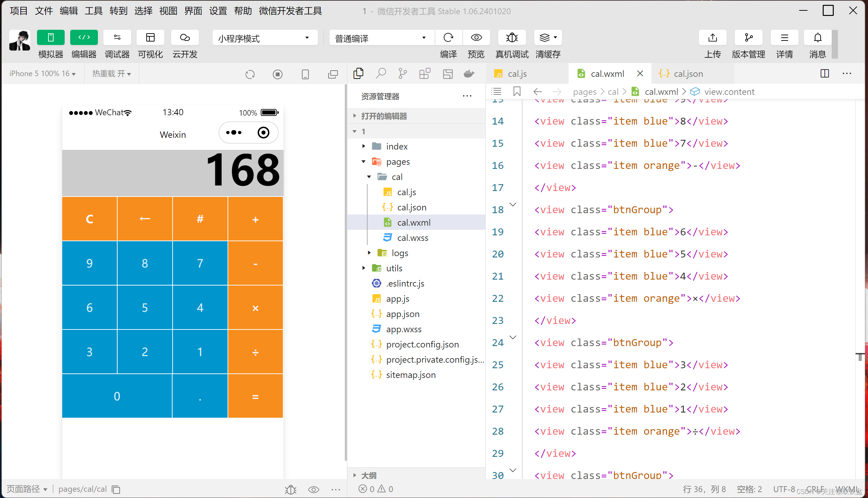This screenshot has width=868, height=498.
Task: Open version management
Action: [748, 37]
